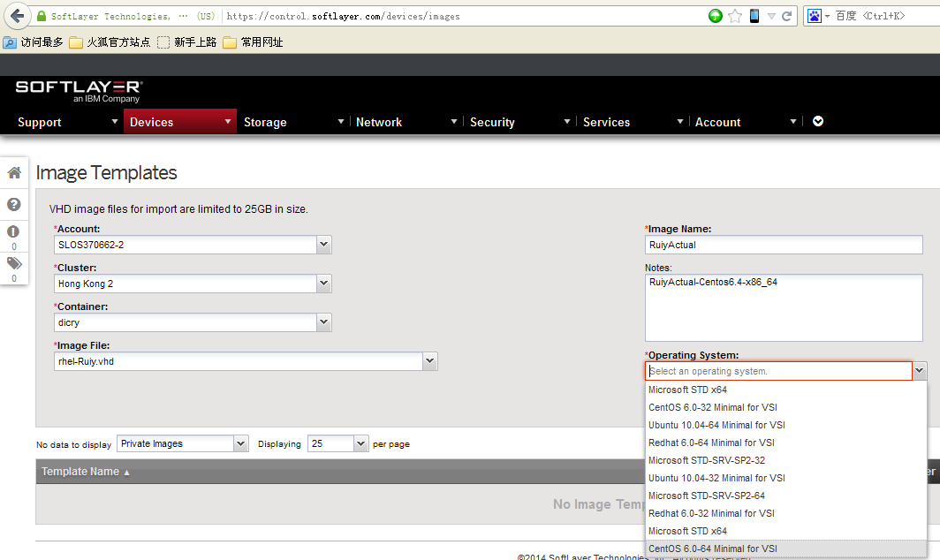This screenshot has width=940, height=560.
Task: Open the Support menu
Action: click(40, 122)
